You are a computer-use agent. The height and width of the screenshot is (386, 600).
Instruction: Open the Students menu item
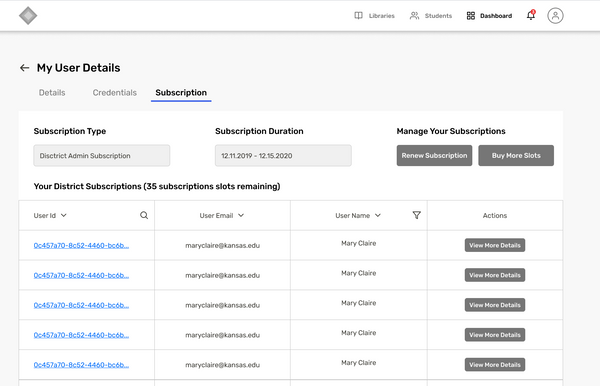(x=438, y=16)
